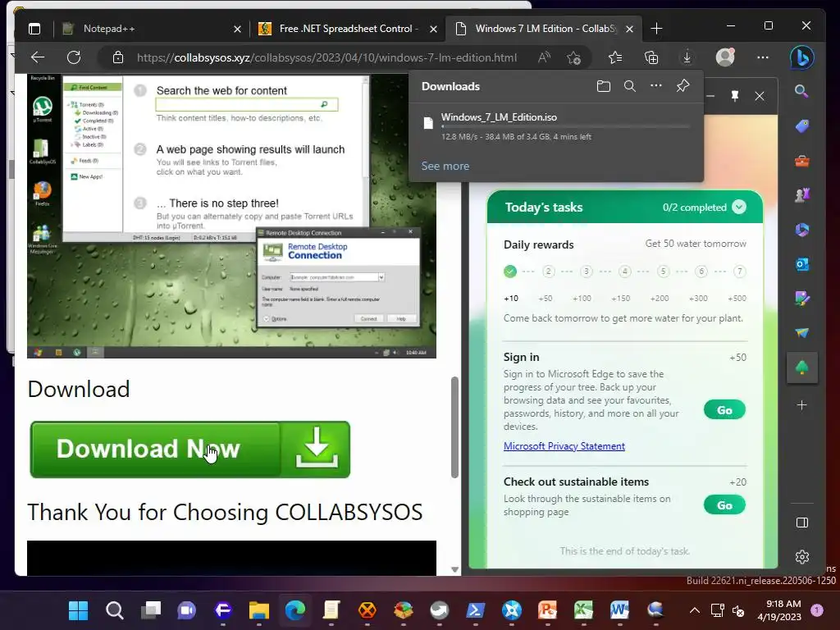Add a sidebar app with plus icon
This screenshot has height=630, width=840.
[x=802, y=405]
